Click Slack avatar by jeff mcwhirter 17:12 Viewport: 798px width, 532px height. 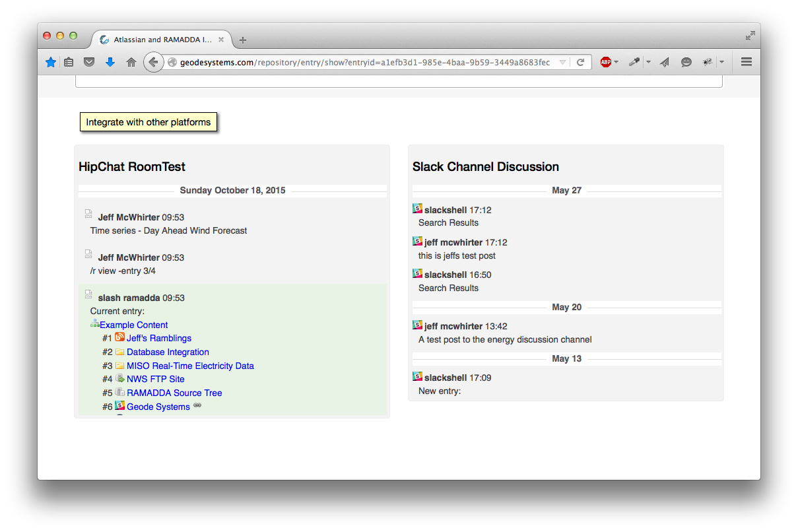point(417,241)
